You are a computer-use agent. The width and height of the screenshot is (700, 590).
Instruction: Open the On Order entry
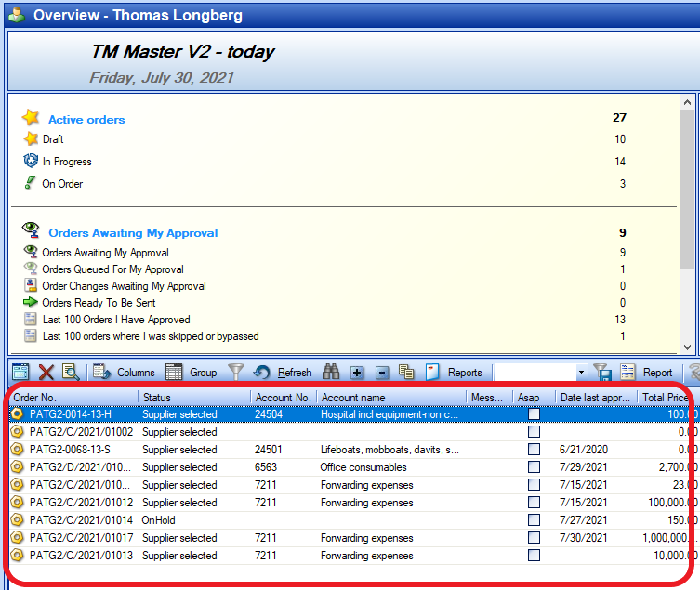pos(62,184)
